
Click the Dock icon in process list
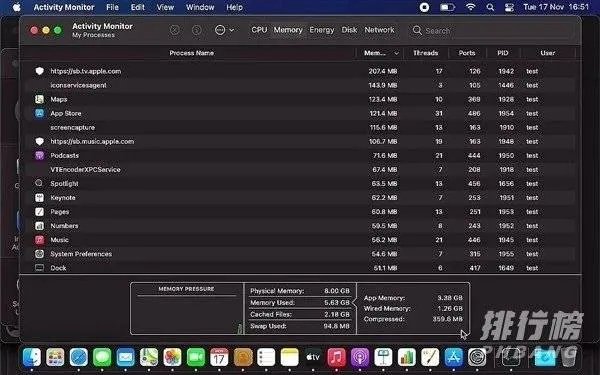pyautogui.click(x=39, y=268)
